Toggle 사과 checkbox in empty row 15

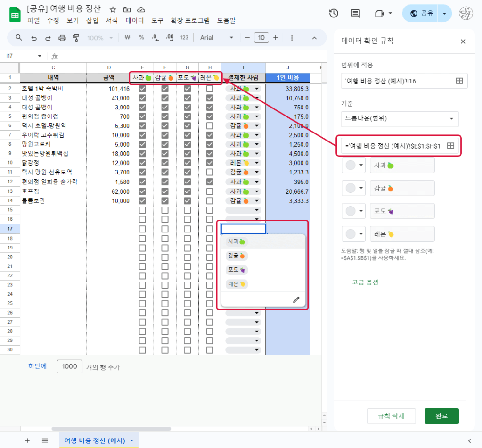[x=142, y=219]
